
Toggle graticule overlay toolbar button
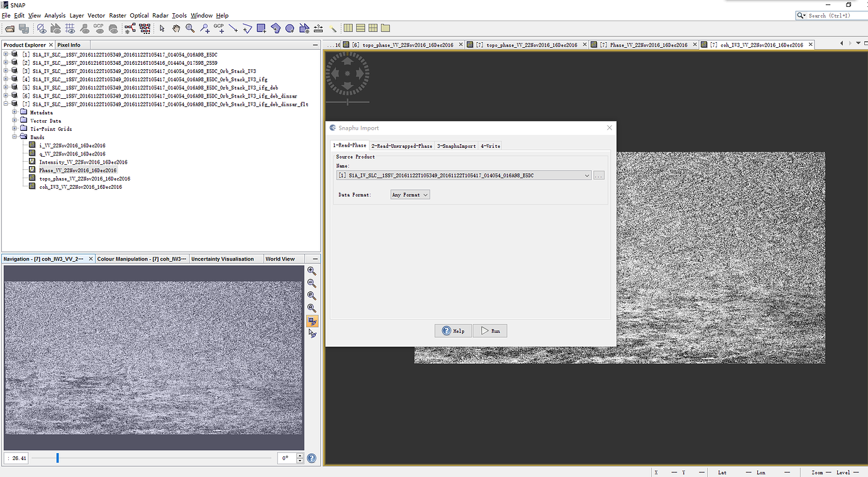[70, 28]
